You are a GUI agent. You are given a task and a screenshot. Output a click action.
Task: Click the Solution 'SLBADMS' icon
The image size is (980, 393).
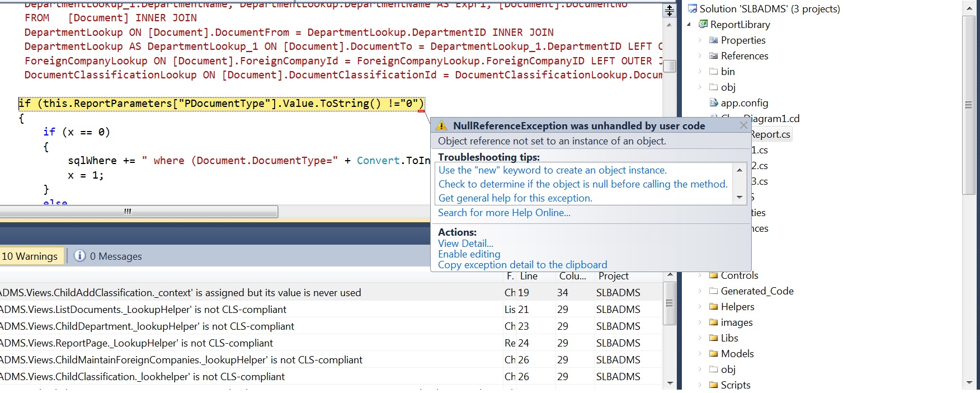tap(692, 8)
